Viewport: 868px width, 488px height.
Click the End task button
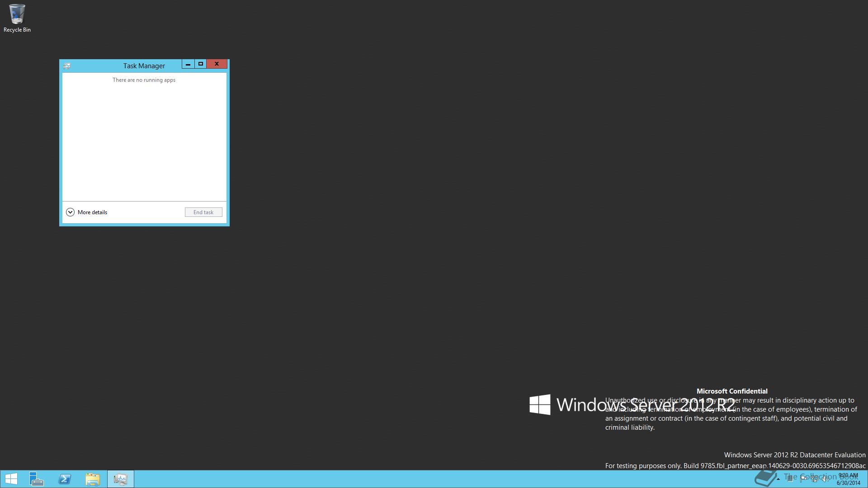pos(203,212)
